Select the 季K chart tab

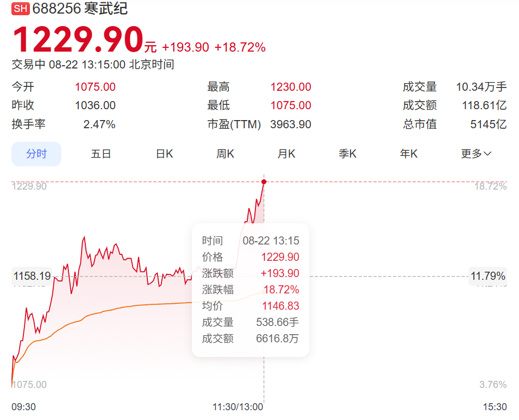348,154
